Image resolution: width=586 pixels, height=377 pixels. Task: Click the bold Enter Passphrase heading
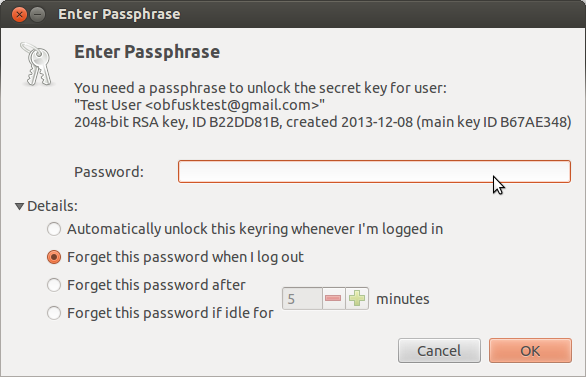click(x=147, y=52)
